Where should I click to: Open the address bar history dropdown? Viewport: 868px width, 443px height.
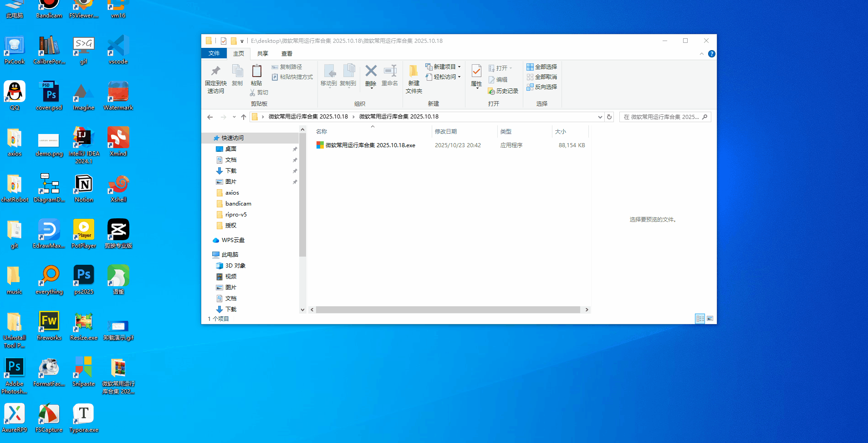(600, 117)
